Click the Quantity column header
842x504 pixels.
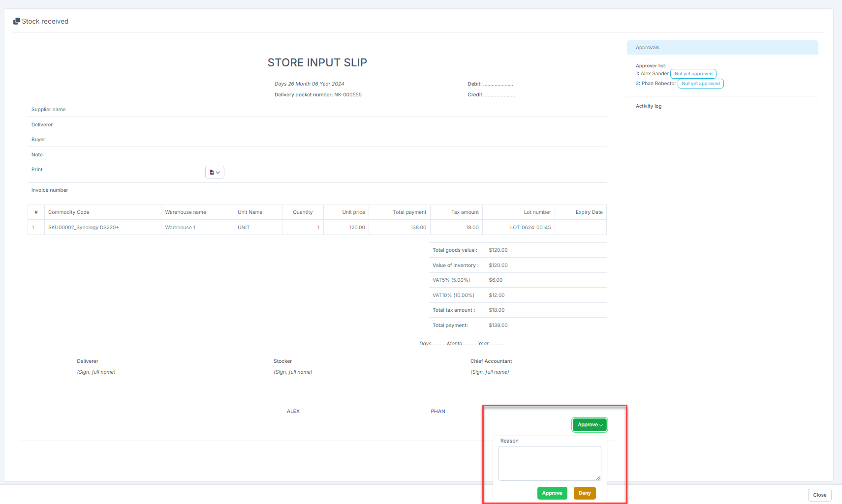[303, 212]
